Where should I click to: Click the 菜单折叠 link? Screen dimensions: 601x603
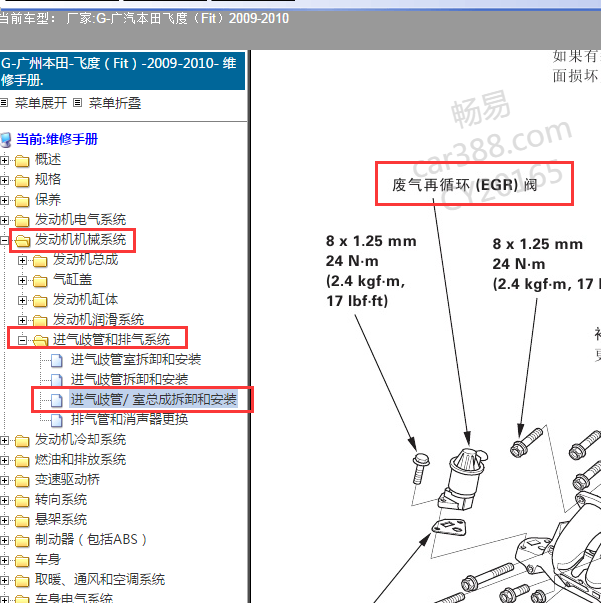(115, 103)
